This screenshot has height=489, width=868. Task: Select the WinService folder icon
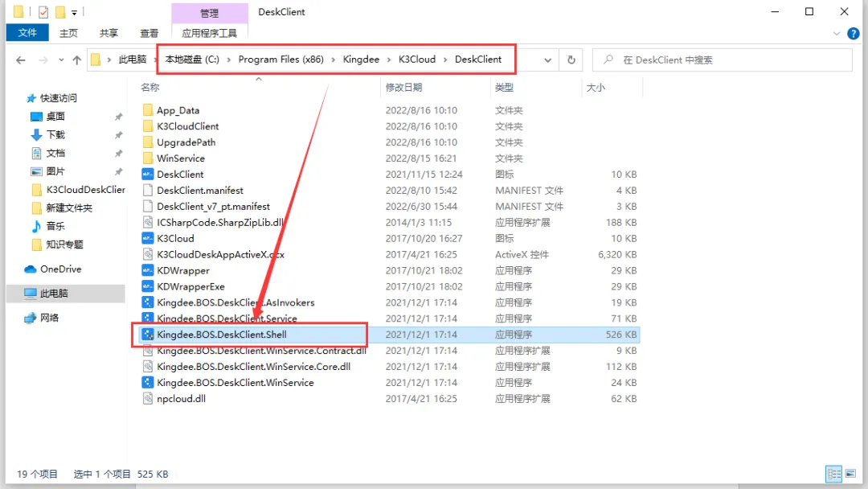point(147,158)
